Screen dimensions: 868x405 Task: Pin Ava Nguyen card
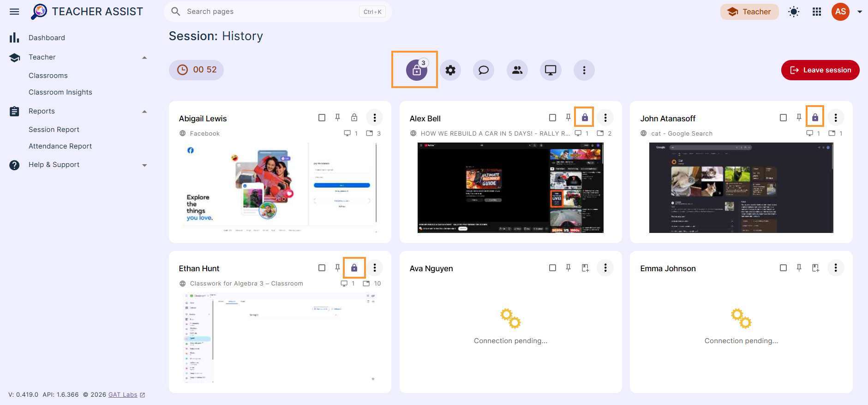tap(568, 268)
